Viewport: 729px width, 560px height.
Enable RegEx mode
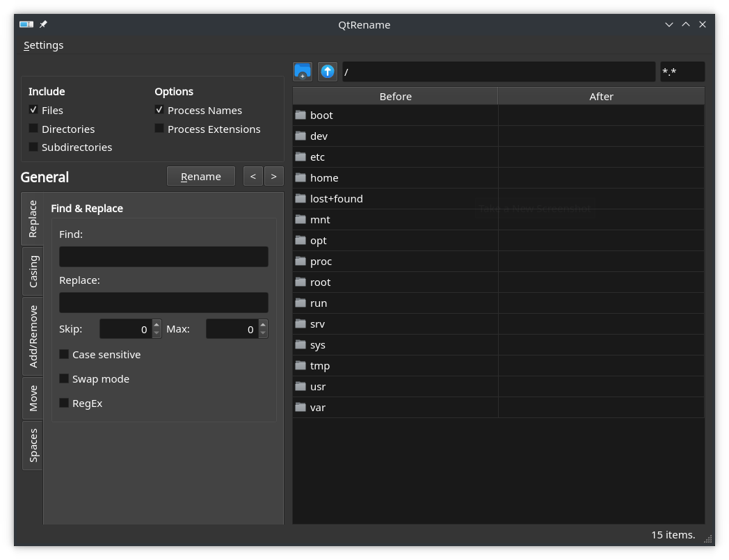[x=63, y=402]
